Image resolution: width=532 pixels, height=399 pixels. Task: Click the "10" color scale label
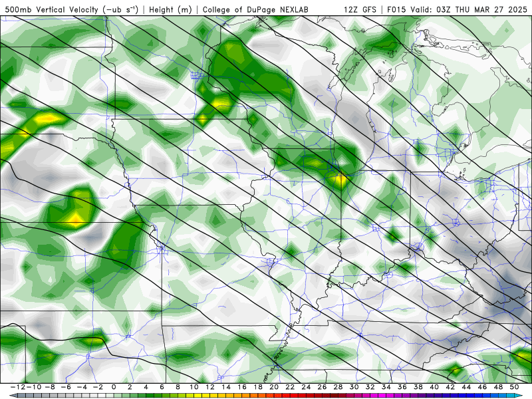click(194, 387)
